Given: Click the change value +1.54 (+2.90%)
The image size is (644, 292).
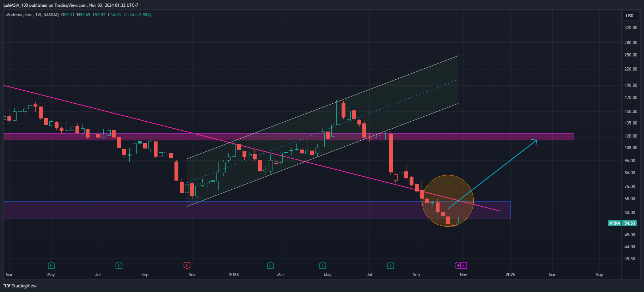Looking at the screenshot, I should click(x=137, y=15).
